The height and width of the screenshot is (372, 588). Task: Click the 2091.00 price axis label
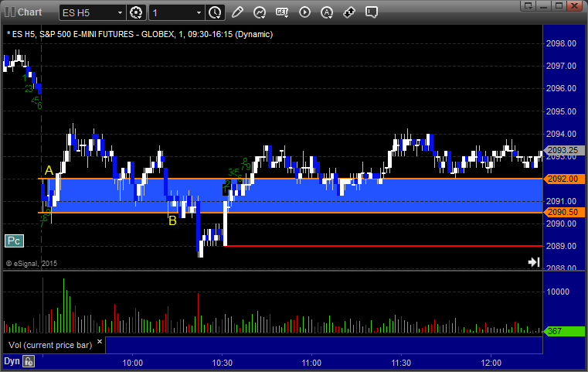point(561,201)
